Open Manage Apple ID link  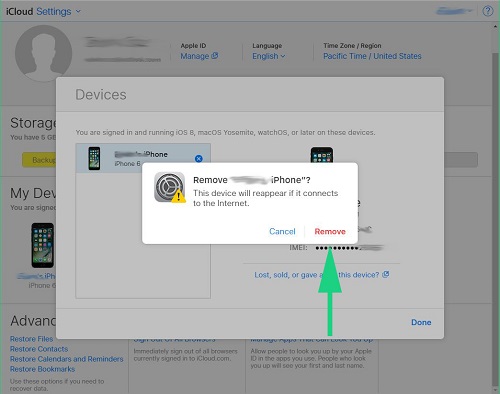tap(199, 56)
